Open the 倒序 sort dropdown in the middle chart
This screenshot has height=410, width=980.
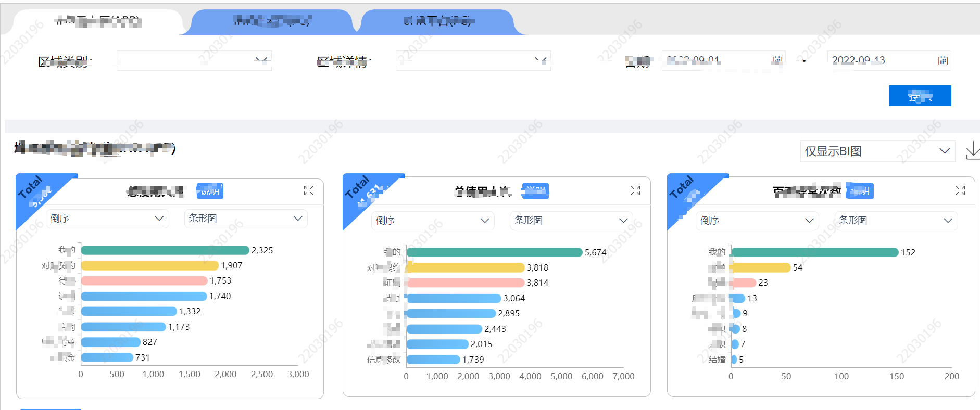[433, 221]
